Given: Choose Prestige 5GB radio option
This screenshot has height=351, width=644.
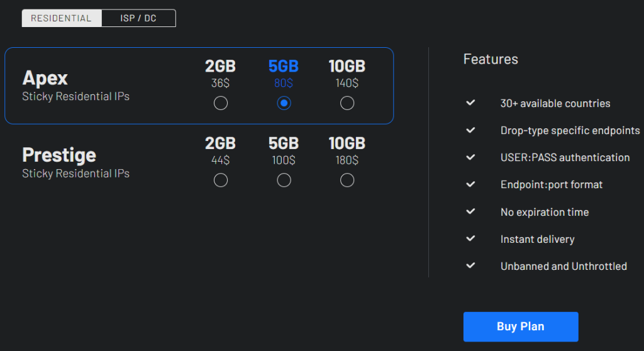Looking at the screenshot, I should click(284, 181).
